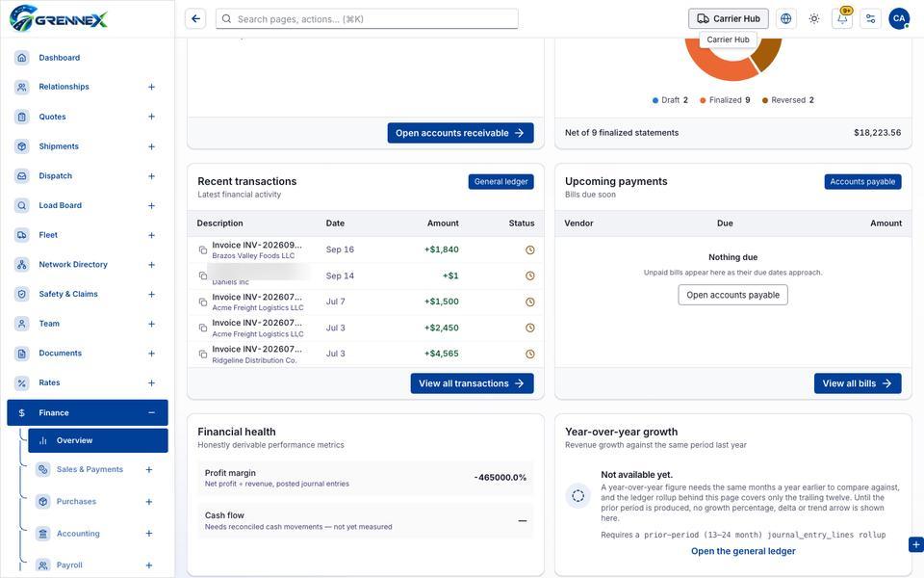Copy the Jul 7 Acme Freight invoice reference
The height and width of the screenshot is (578, 924).
pos(203,302)
